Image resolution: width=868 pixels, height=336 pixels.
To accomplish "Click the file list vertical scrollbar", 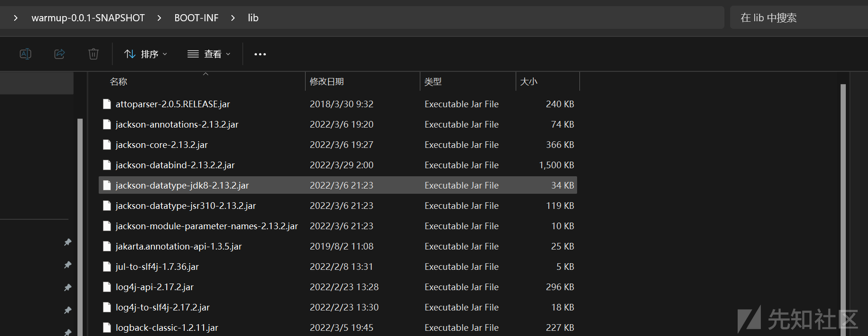I will coord(843,209).
